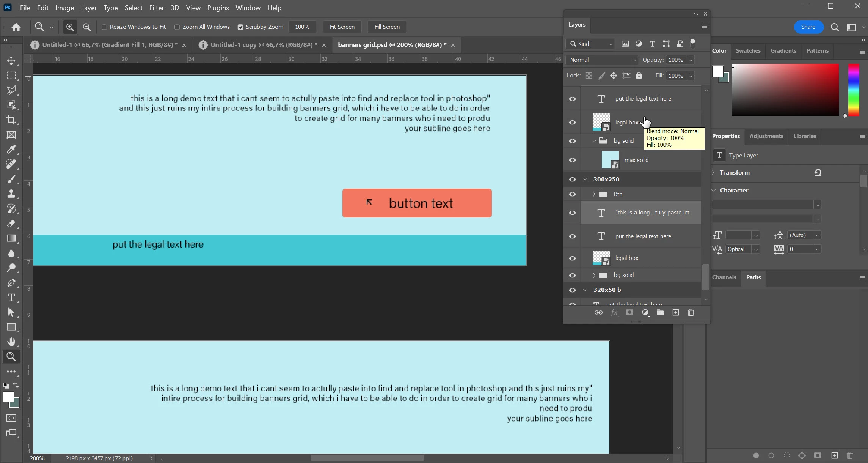Click the Add layer mask icon
Image resolution: width=868 pixels, height=463 pixels.
click(x=629, y=312)
